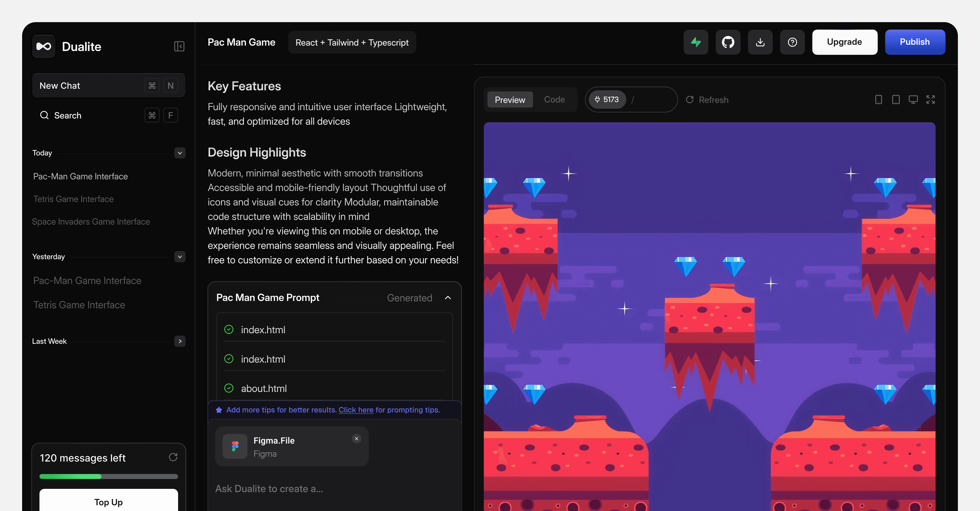The width and height of the screenshot is (980, 511).
Task: Expand the Last Week section
Action: click(180, 341)
